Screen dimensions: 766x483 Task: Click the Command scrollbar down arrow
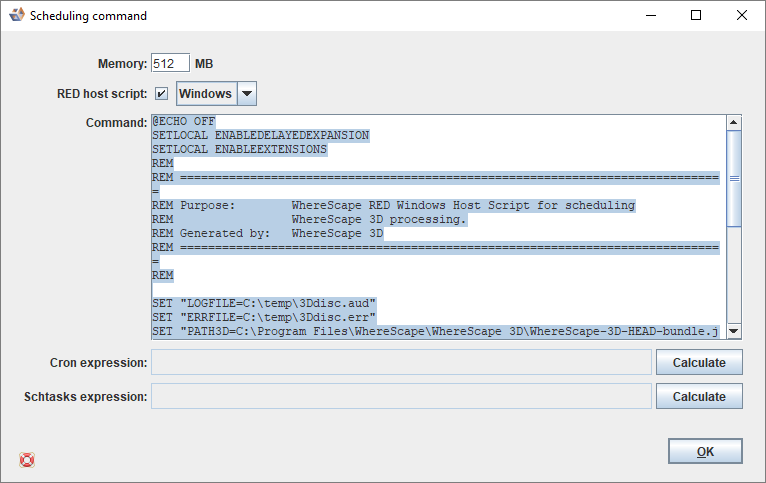click(733, 331)
